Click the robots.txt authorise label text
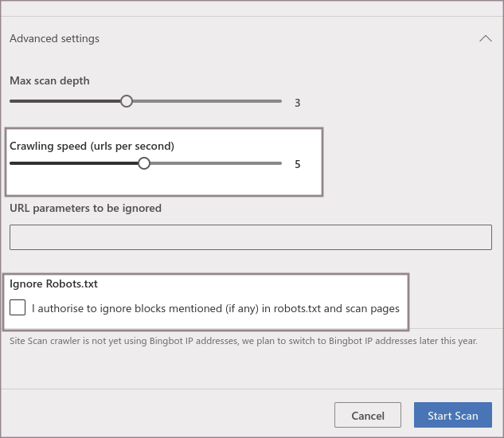Screen dimensions: 504x438 [x=215, y=308]
